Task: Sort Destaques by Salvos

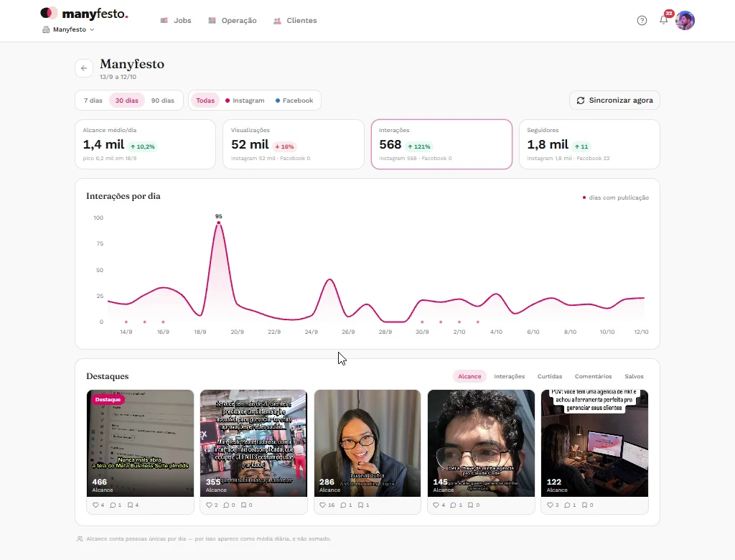Action: (635, 376)
